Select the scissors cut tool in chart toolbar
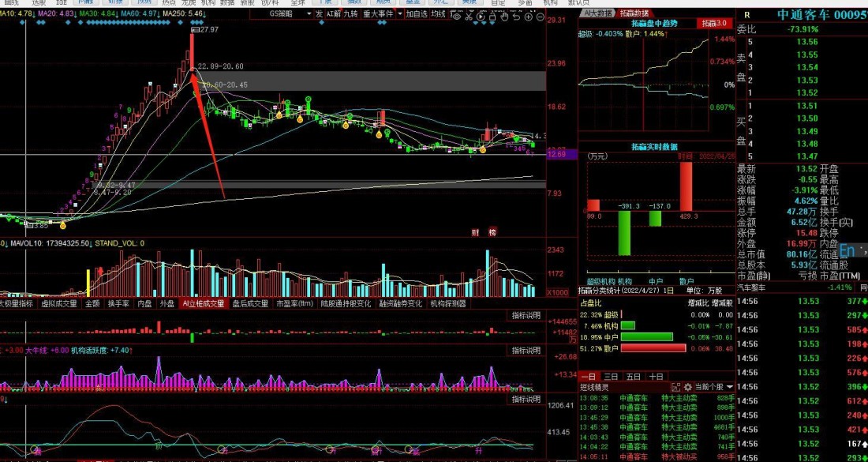Image resolution: width=868 pixels, height=462 pixels. [469, 16]
